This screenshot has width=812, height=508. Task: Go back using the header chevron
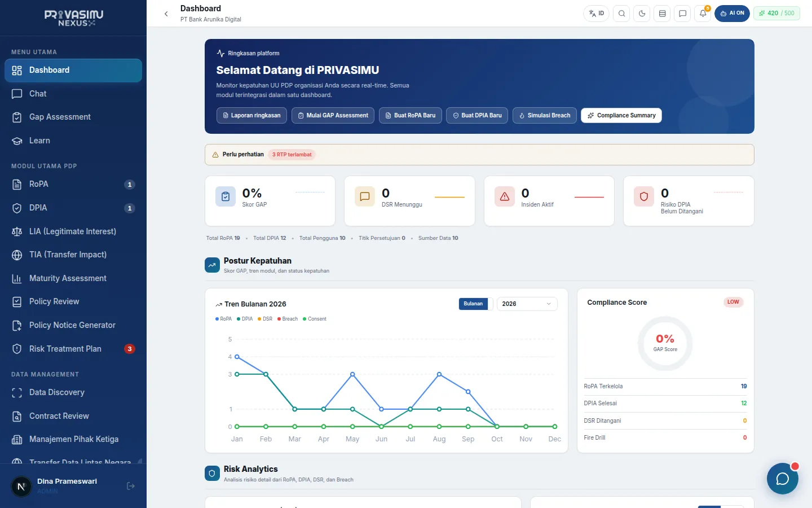tap(166, 14)
